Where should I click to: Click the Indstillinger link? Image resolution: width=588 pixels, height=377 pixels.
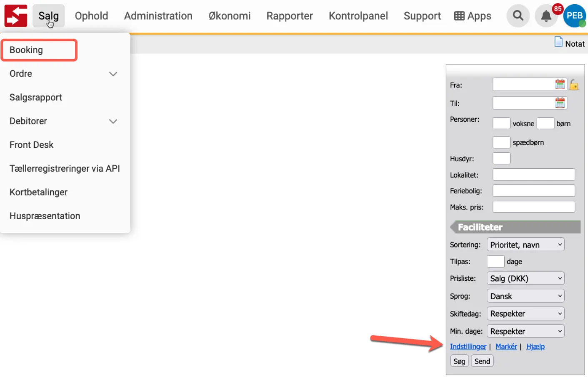468,347
